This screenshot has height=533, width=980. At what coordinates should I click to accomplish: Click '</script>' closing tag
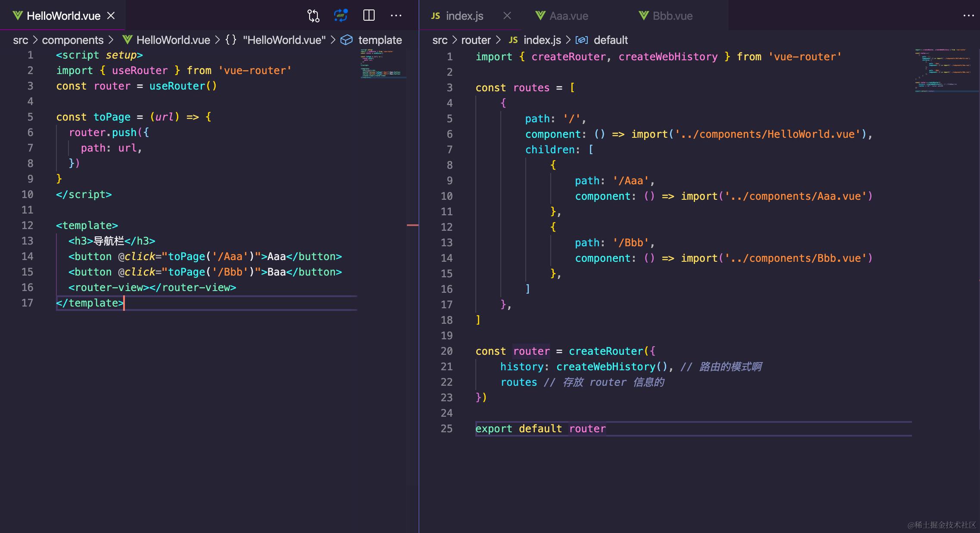point(84,194)
